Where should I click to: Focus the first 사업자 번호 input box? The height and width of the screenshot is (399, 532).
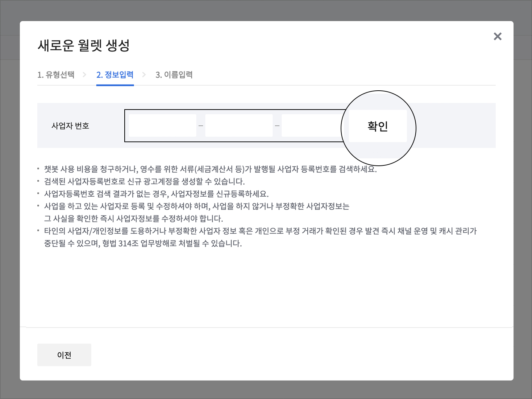pos(162,126)
